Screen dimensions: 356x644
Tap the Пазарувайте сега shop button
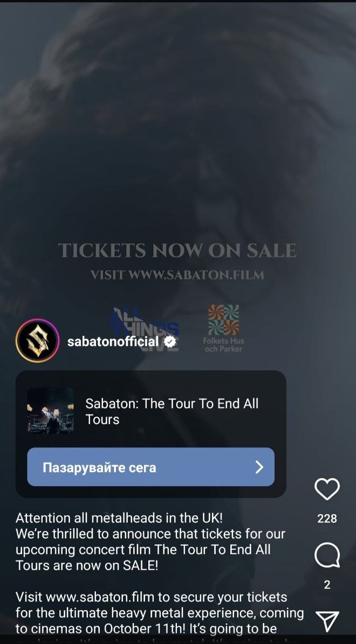pos(150,467)
